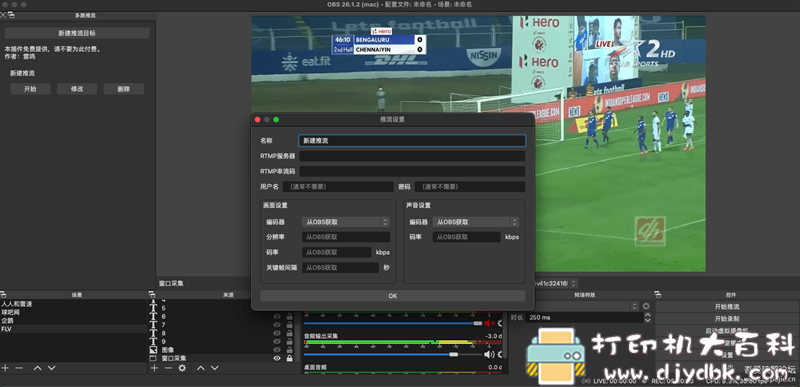Unmute the red muted speaker icon
Image resolution: width=800 pixels, height=387 pixels.
(489, 323)
